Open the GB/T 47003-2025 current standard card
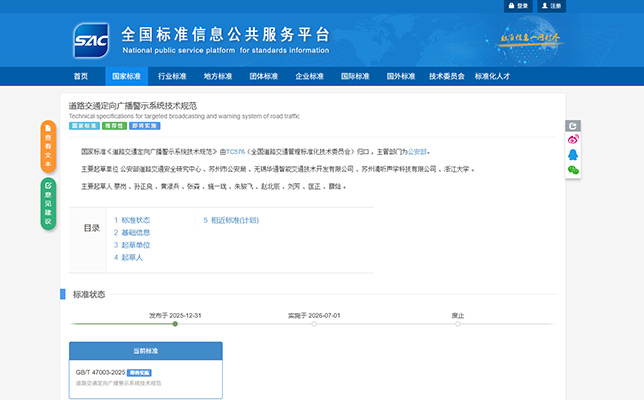The width and height of the screenshot is (644, 400). click(145, 377)
